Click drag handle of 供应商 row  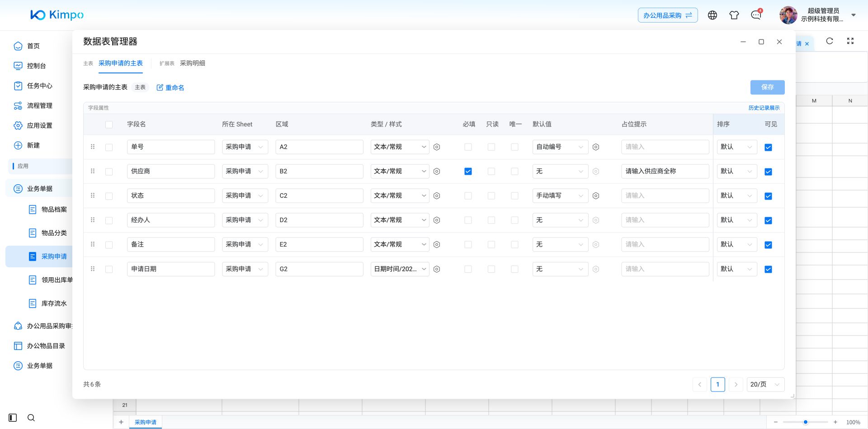[x=93, y=171]
